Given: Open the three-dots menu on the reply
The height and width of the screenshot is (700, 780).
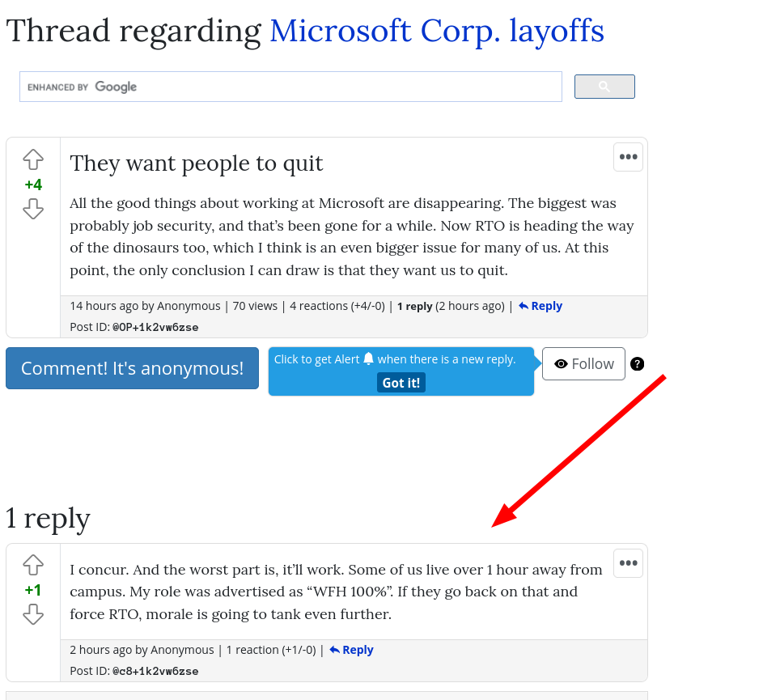Looking at the screenshot, I should [628, 563].
